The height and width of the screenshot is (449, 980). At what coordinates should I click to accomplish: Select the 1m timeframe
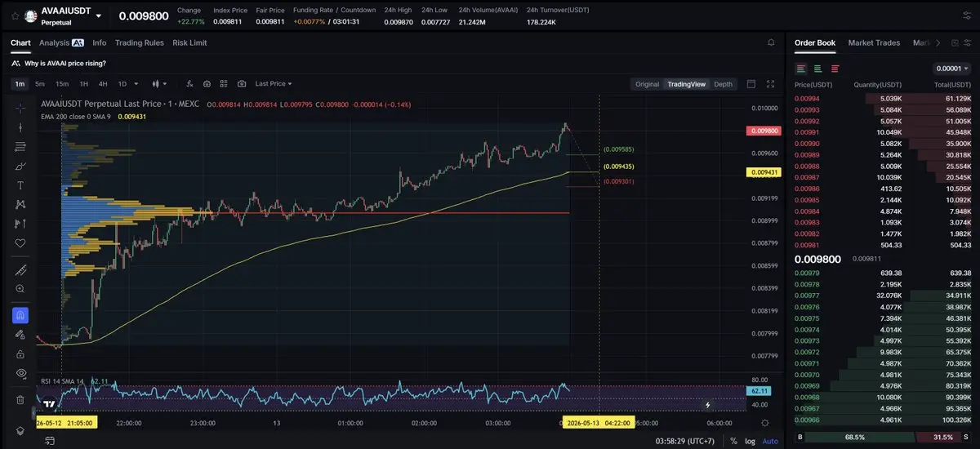pos(20,83)
